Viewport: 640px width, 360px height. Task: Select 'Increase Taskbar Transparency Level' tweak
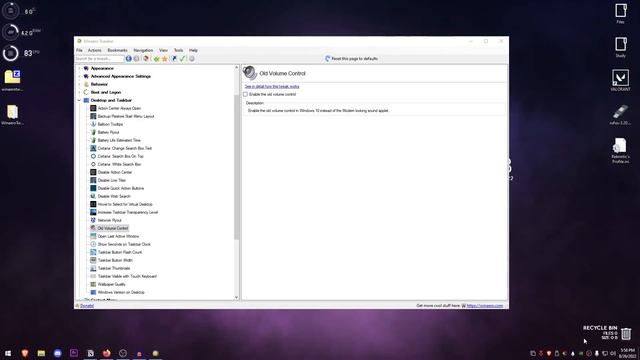128,212
